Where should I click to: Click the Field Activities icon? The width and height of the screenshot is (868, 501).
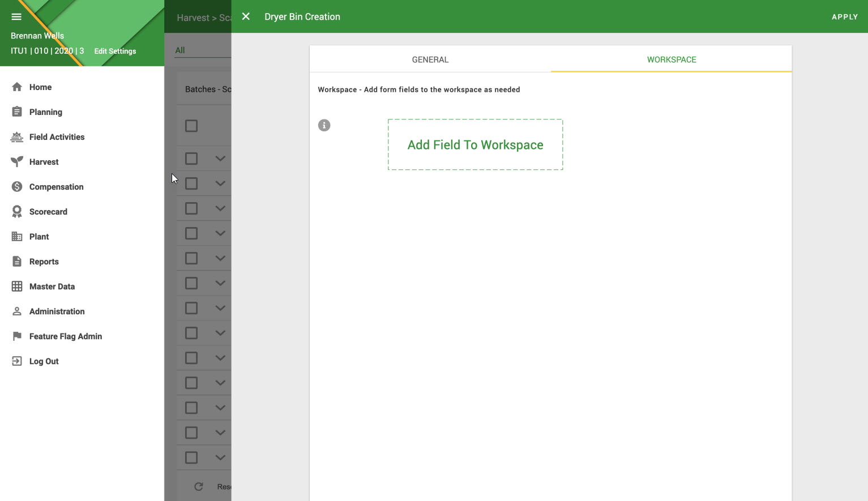click(x=17, y=137)
